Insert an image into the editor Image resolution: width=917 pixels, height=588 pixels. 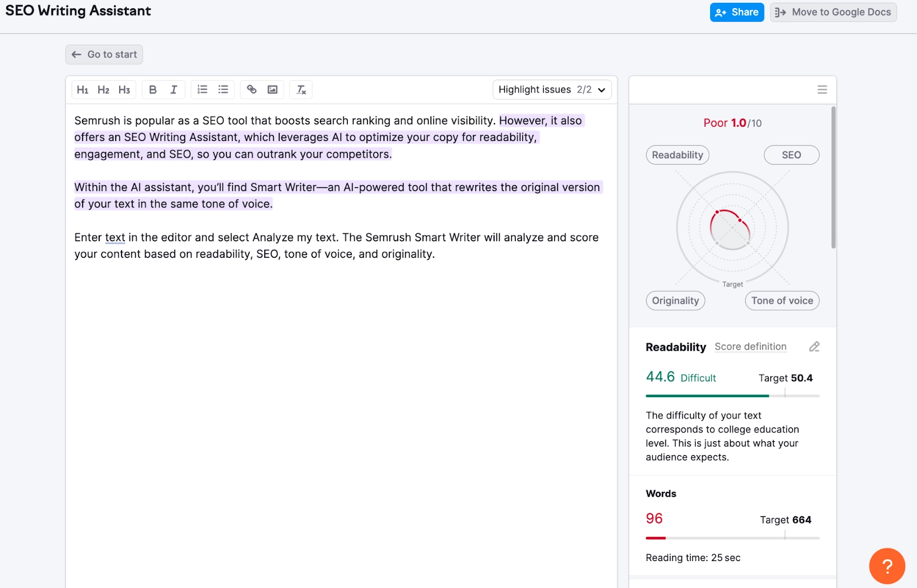(272, 89)
